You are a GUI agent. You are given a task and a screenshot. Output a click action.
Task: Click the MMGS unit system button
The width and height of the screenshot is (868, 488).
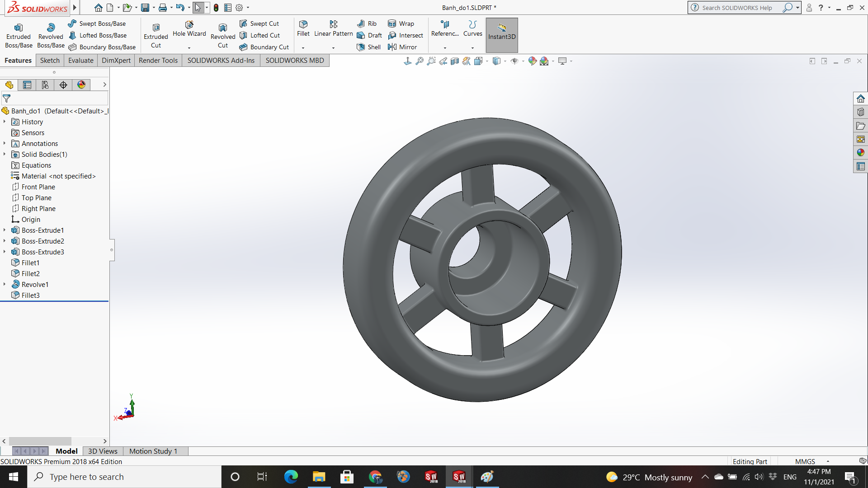click(x=805, y=461)
